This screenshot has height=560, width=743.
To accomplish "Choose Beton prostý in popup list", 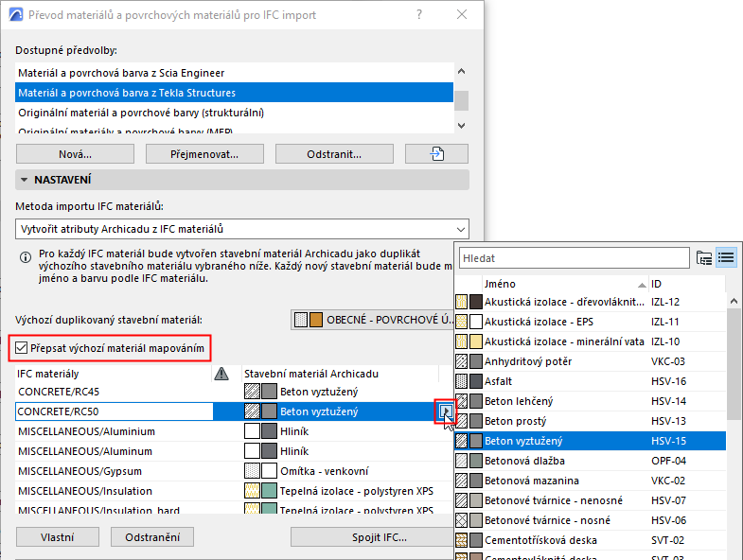I will [x=591, y=421].
